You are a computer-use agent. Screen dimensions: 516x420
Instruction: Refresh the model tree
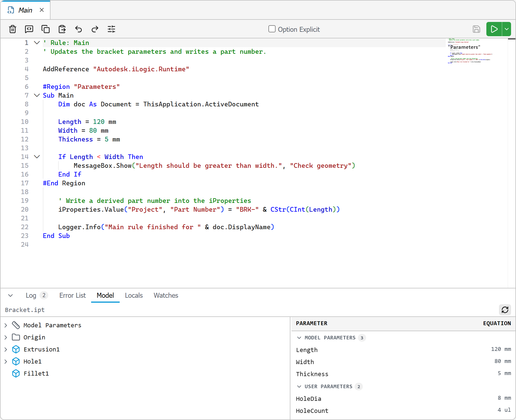click(505, 310)
